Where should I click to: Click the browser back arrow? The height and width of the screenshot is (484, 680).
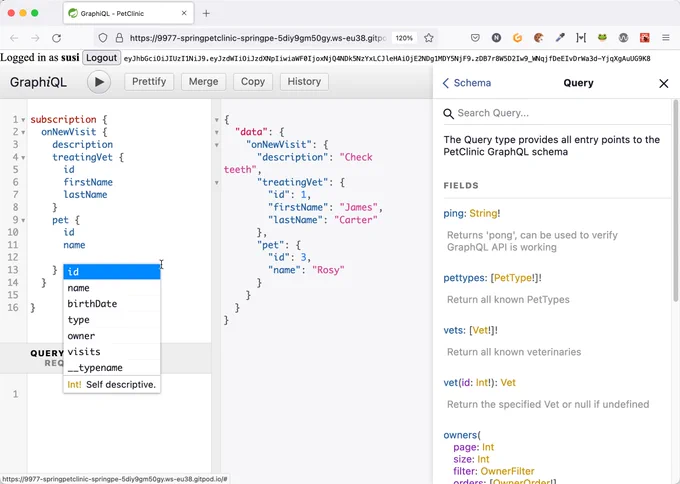14,38
